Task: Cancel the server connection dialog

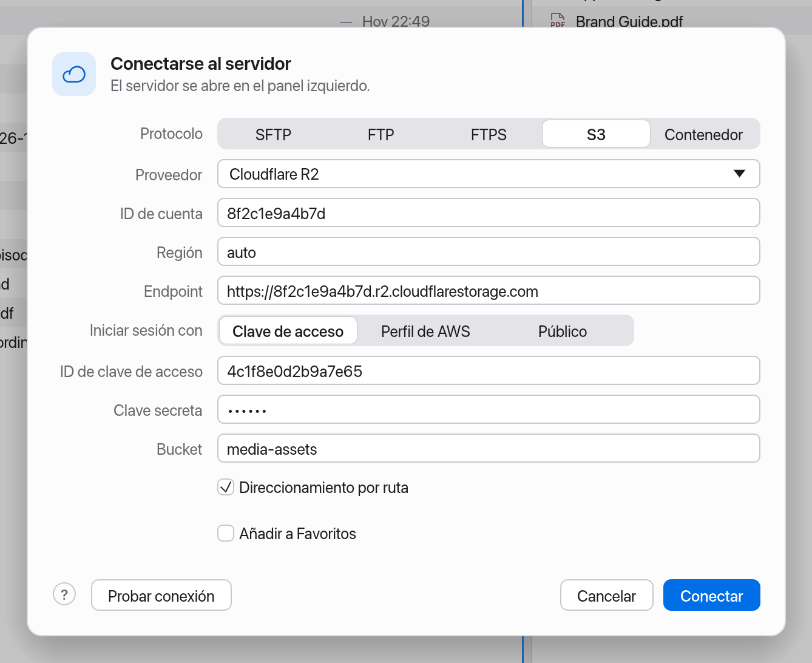Action: pos(607,596)
